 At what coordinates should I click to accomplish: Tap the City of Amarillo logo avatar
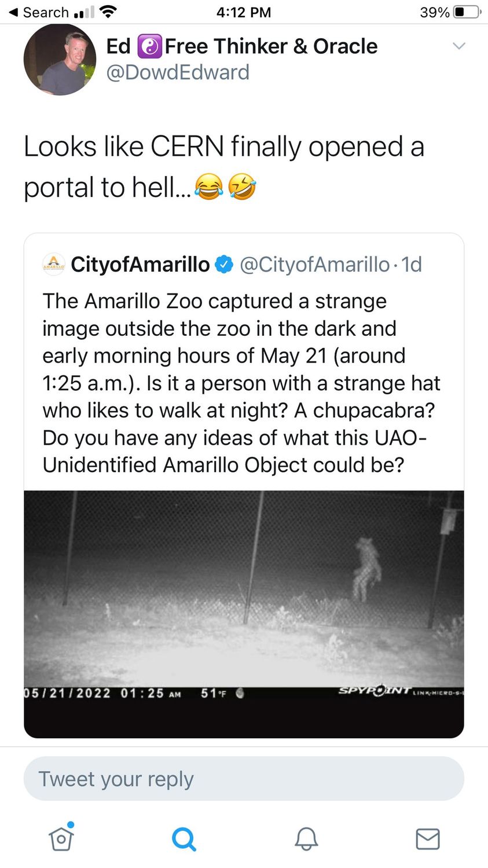click(x=54, y=264)
